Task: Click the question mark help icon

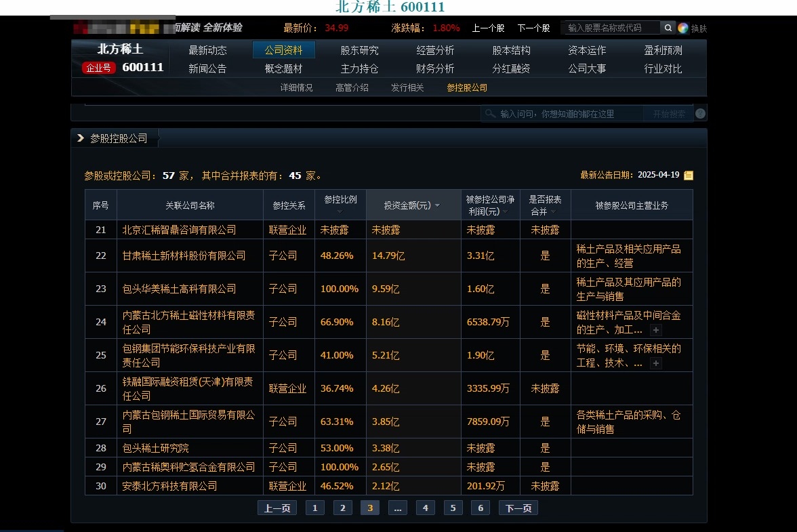Action: coord(700,114)
